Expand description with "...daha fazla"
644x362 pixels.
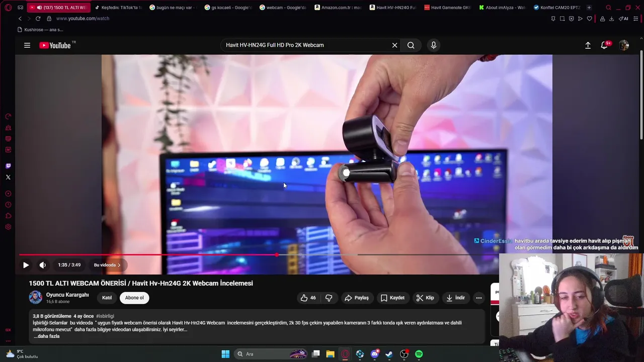click(x=46, y=336)
